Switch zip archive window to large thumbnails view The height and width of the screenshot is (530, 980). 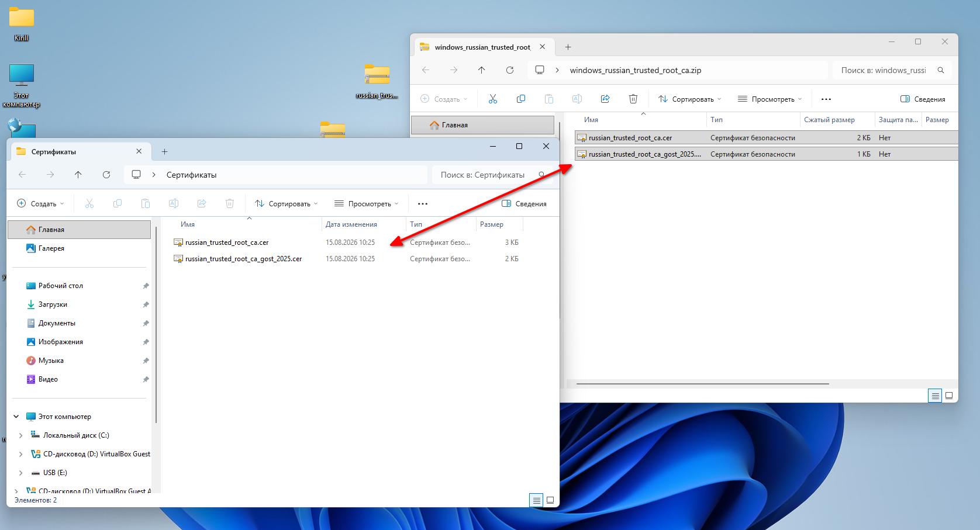949,396
